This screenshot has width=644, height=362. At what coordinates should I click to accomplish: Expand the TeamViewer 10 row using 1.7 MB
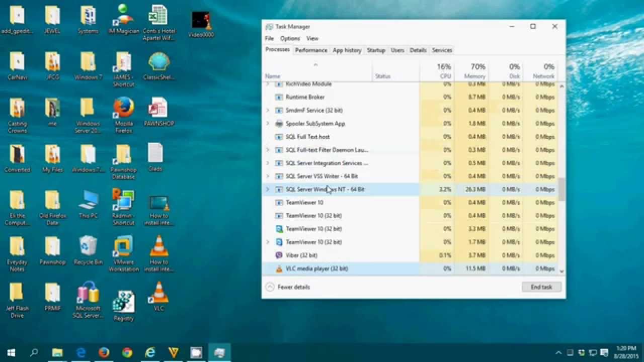pos(267,242)
